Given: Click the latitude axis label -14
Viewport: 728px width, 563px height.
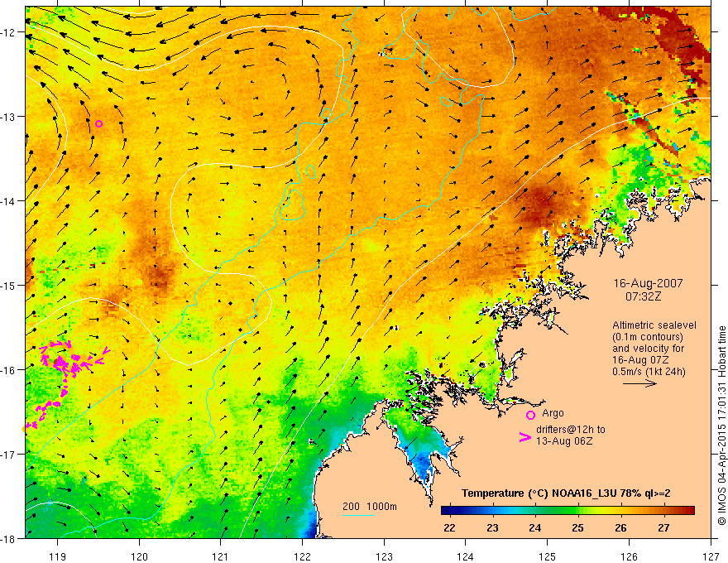Looking at the screenshot, I should (x=9, y=201).
